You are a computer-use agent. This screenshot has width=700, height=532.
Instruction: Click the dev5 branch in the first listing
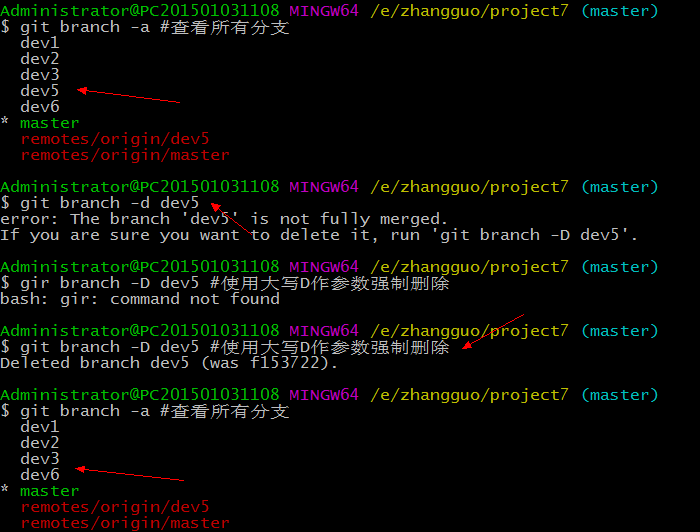click(39, 91)
